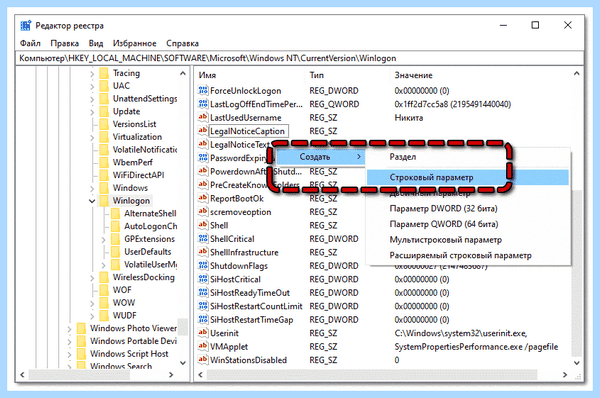The width and height of the screenshot is (600, 398).
Task: Click the SiHostReadyTimeOut DWORD icon
Action: (x=203, y=293)
